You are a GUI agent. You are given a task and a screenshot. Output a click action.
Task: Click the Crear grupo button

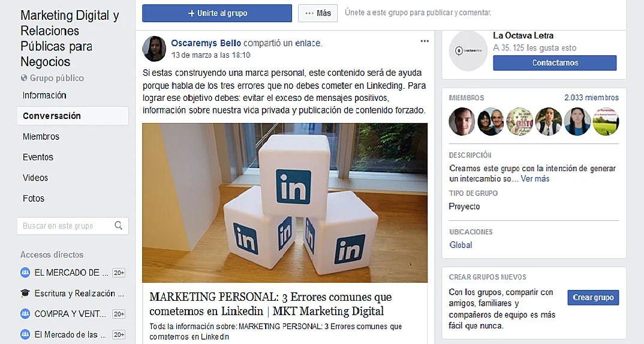pyautogui.click(x=593, y=297)
